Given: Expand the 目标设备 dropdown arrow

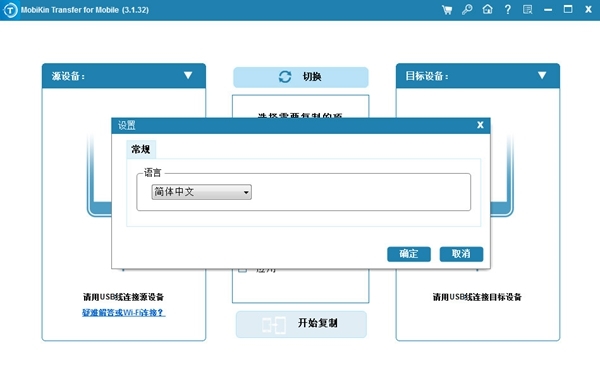Looking at the screenshot, I should [x=542, y=75].
